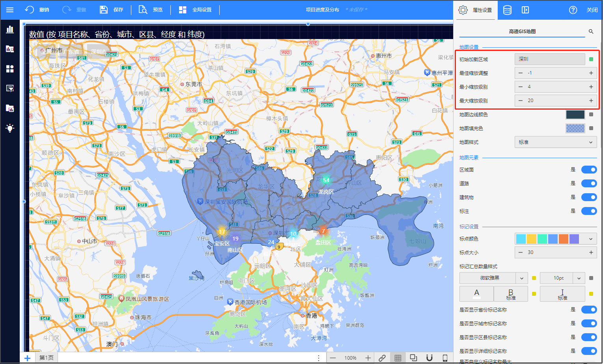Toggle 是否显示省份标记名称 switch
The height and width of the screenshot is (364, 603).
tap(589, 310)
